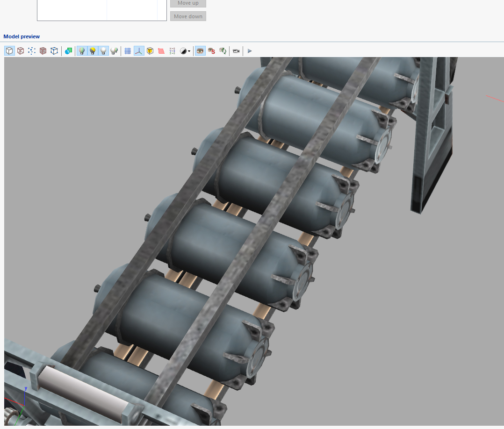Click the yellow cube icon
This screenshot has width=504, height=429.
click(x=150, y=51)
